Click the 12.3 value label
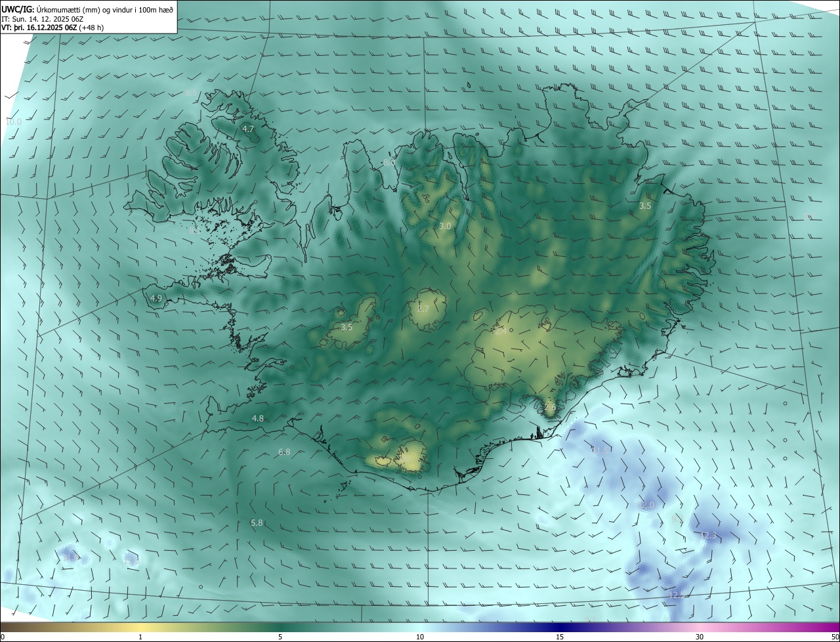This screenshot has width=840, height=642. click(709, 536)
